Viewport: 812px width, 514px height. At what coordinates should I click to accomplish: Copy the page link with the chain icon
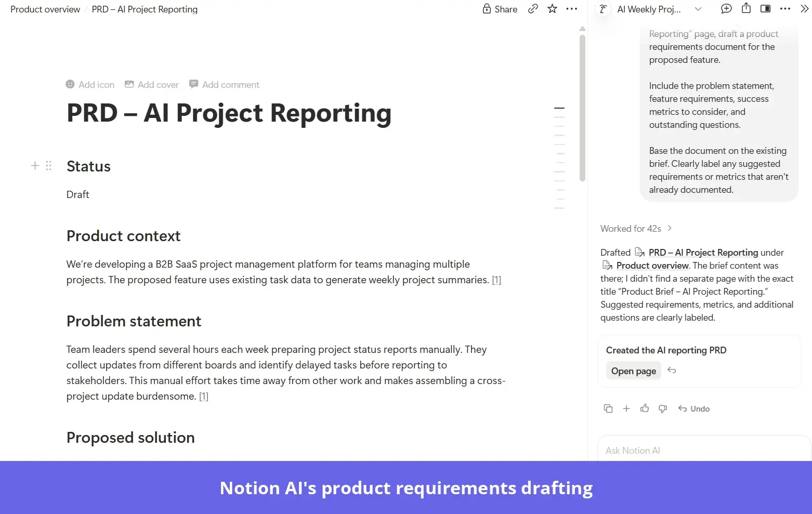[533, 9]
